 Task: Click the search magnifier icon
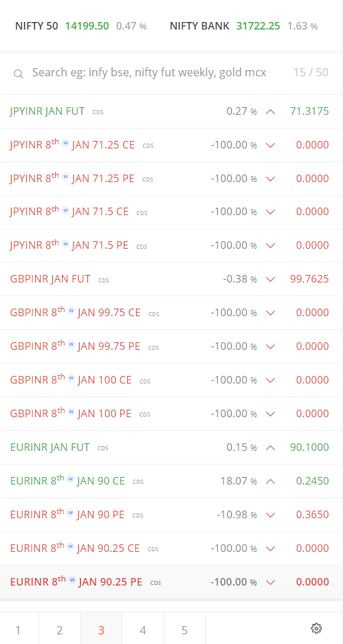click(18, 74)
